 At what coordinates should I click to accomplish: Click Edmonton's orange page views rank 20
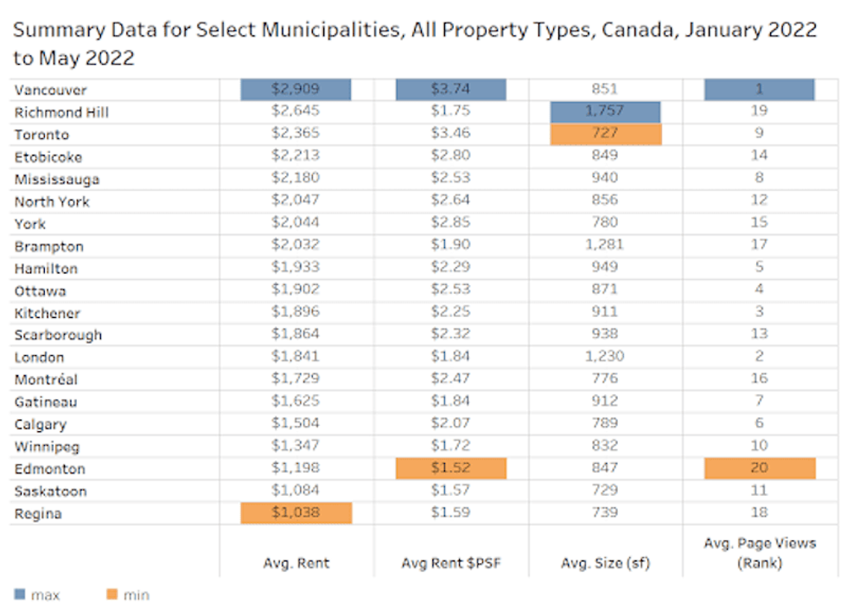click(760, 468)
